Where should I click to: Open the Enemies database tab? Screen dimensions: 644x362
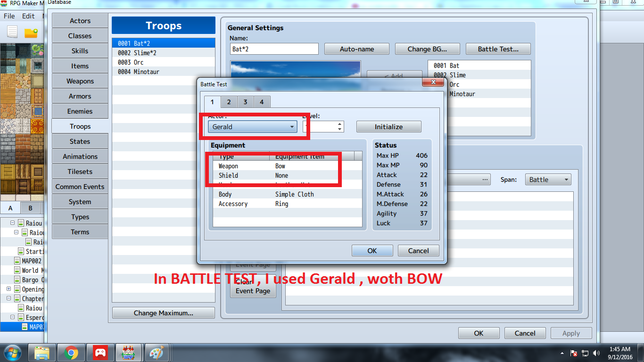pos(80,111)
